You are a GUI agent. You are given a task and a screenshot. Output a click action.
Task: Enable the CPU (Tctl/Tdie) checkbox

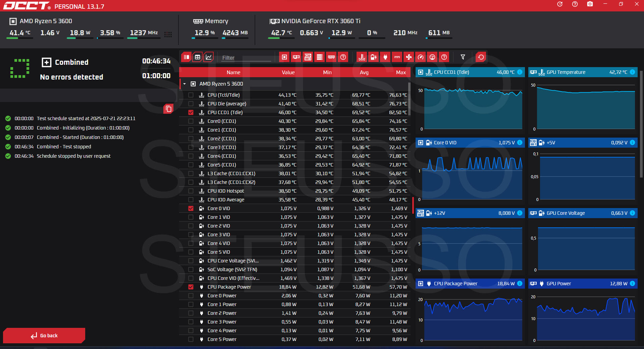click(x=191, y=95)
